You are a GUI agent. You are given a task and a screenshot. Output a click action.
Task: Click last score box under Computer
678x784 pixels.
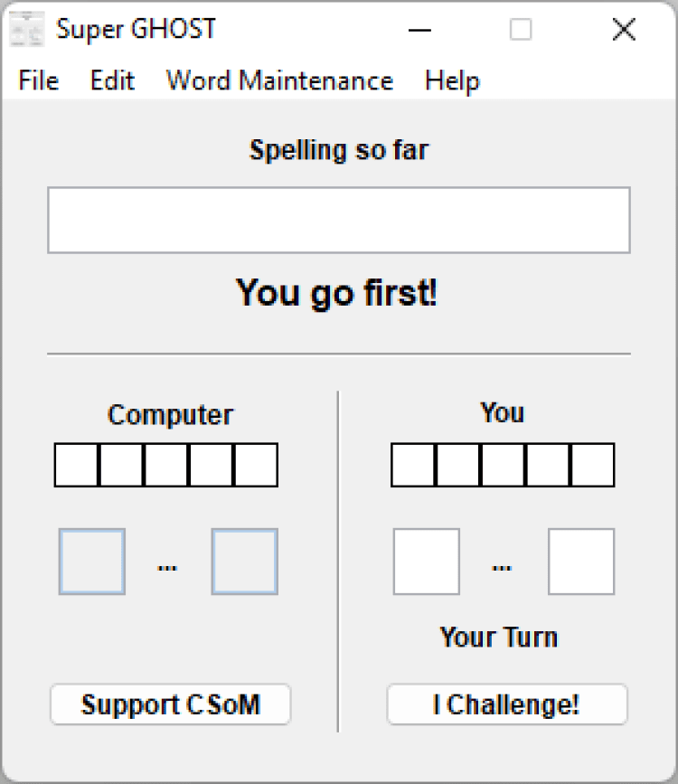[x=256, y=465]
